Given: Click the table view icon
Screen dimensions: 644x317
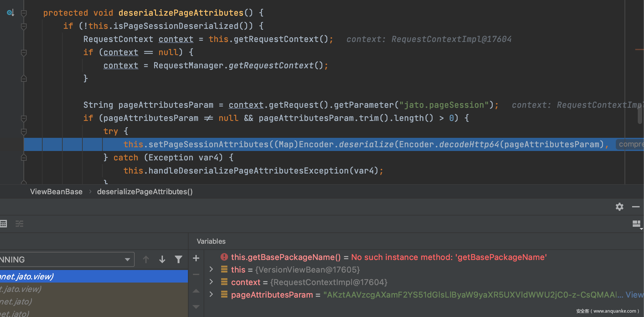Looking at the screenshot, I should [x=3, y=224].
